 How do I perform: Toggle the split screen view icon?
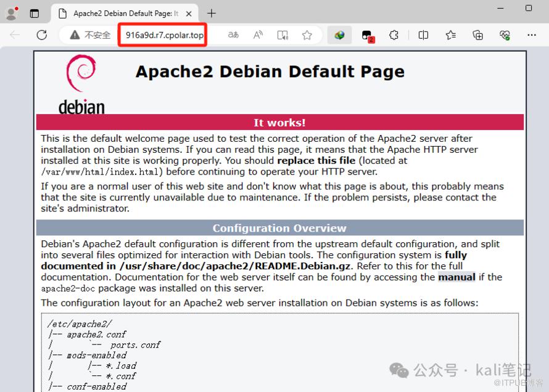pos(423,35)
